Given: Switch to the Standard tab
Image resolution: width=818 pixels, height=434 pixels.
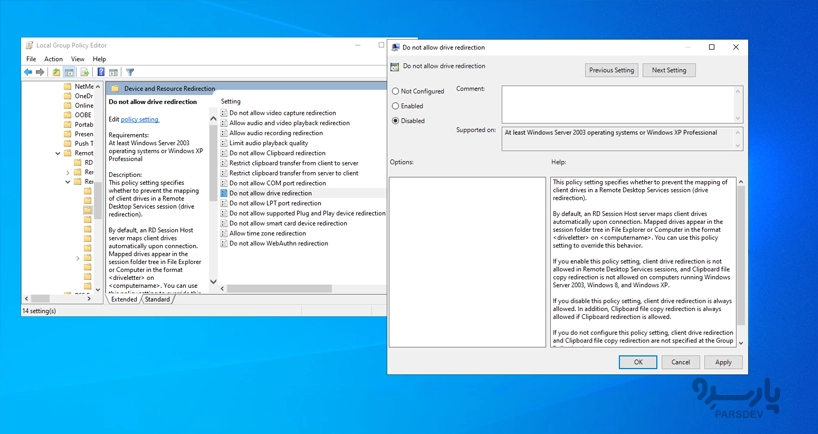Looking at the screenshot, I should [157, 300].
